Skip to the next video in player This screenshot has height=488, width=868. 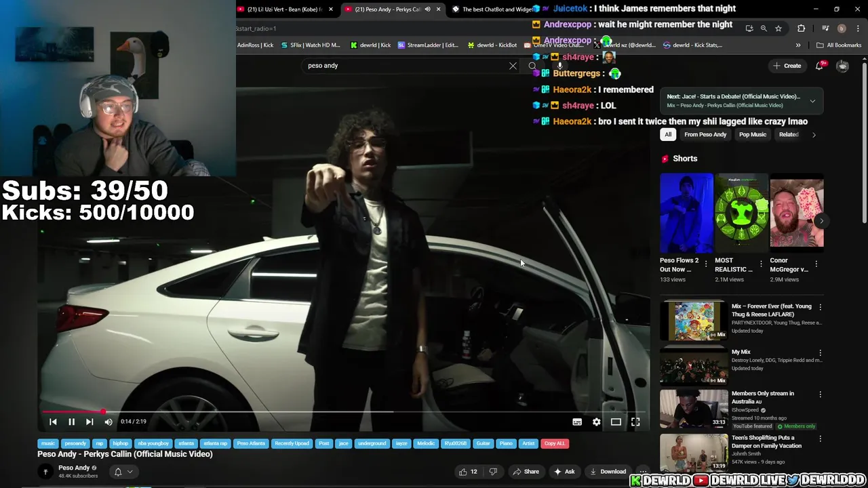click(x=90, y=422)
